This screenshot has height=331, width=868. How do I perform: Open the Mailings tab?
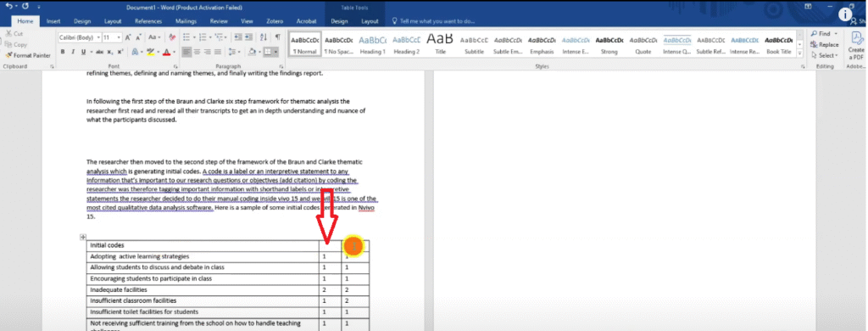tap(186, 21)
